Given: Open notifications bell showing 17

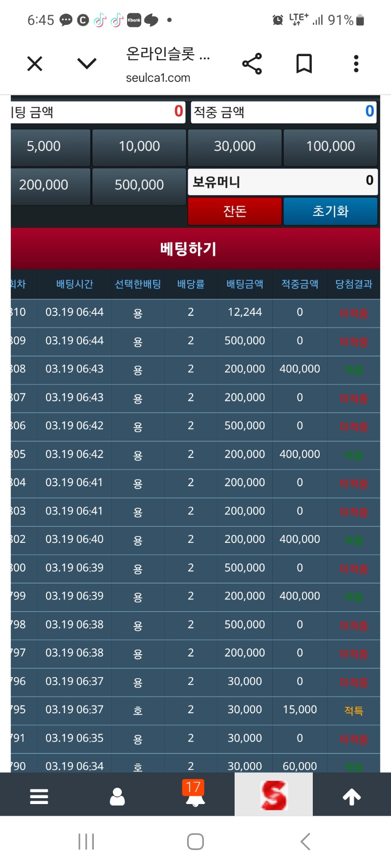Looking at the screenshot, I should pyautogui.click(x=195, y=794).
